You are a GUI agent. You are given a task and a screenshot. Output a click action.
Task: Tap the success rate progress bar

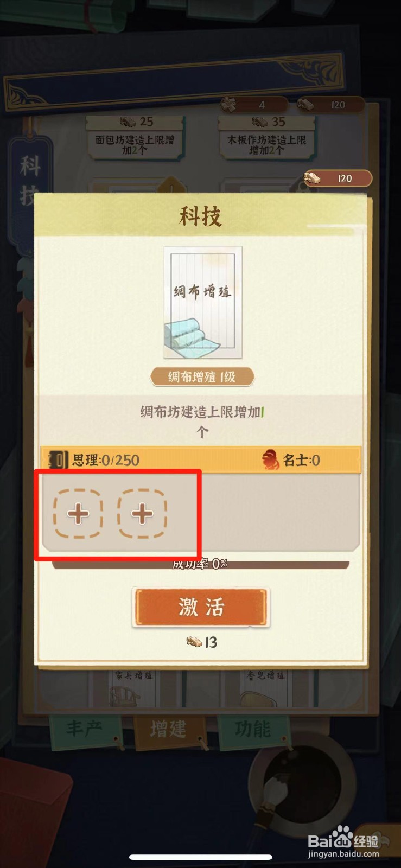tap(201, 564)
